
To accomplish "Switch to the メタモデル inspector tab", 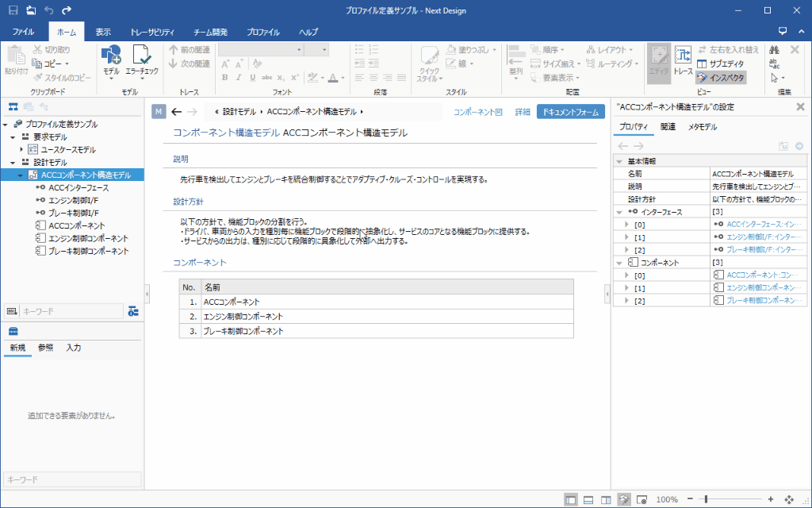I will (702, 127).
